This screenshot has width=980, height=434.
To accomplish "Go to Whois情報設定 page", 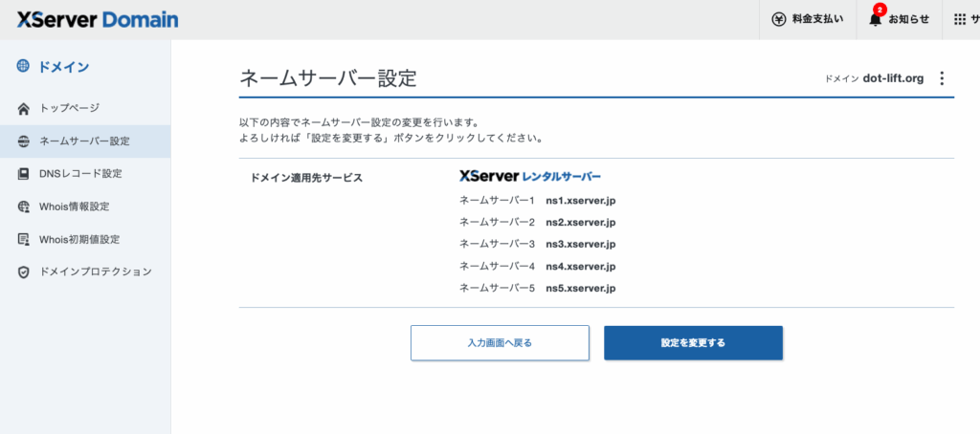I will coord(75,206).
